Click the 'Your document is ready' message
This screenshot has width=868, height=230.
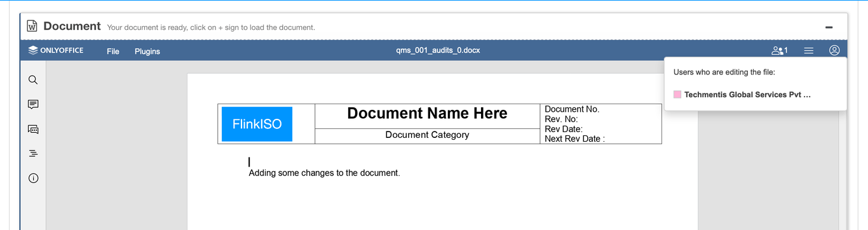click(x=211, y=27)
